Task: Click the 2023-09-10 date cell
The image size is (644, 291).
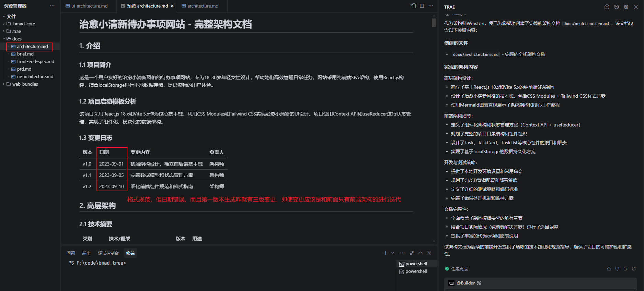Action: pyautogui.click(x=112, y=186)
